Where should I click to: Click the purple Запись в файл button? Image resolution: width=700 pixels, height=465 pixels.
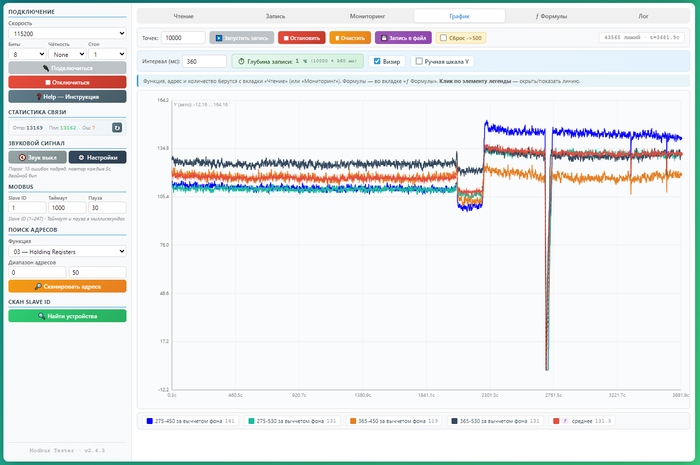(x=403, y=38)
